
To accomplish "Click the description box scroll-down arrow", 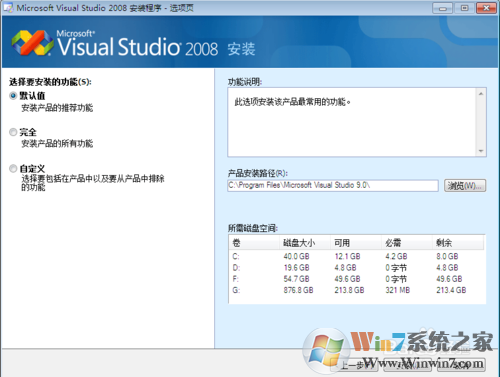I will pyautogui.click(x=481, y=151).
